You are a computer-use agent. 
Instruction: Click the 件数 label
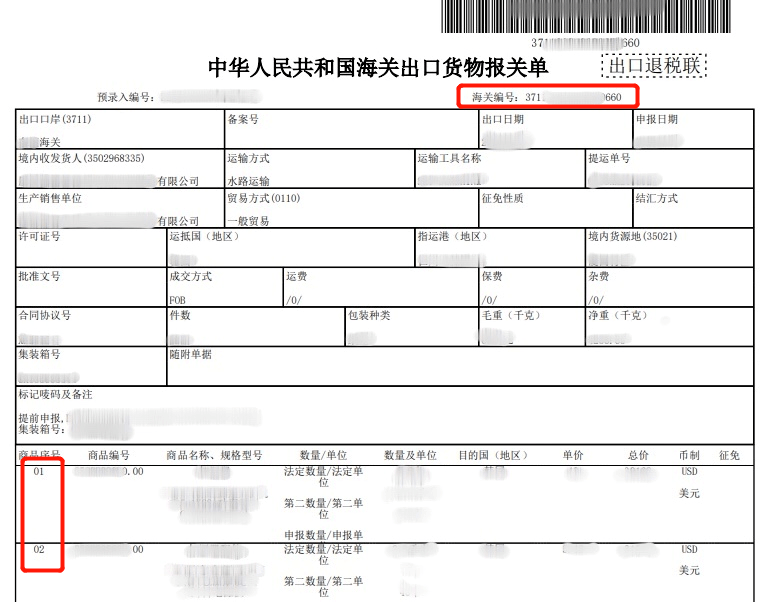180,315
